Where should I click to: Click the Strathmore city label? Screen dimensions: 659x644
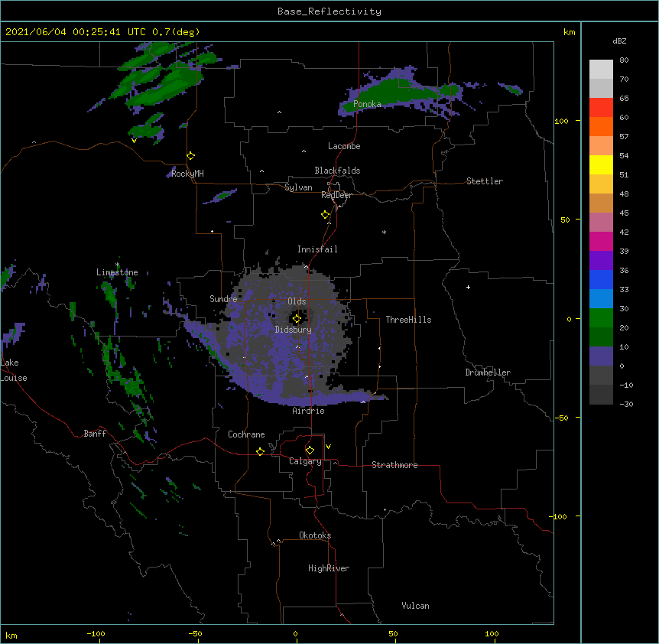[394, 465]
